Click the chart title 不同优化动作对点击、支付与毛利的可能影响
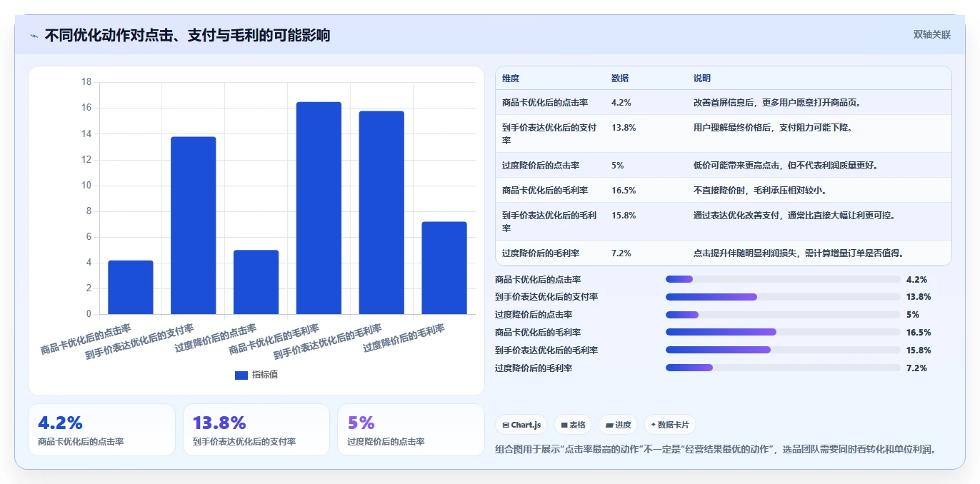 tap(187, 36)
